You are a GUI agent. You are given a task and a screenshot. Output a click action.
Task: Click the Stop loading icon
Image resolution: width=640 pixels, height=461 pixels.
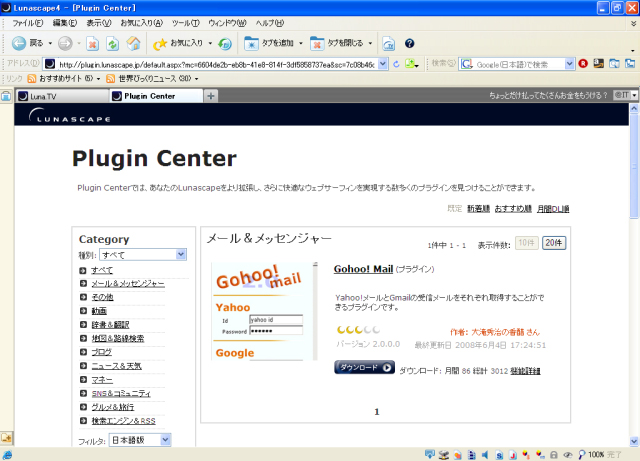coord(93,44)
